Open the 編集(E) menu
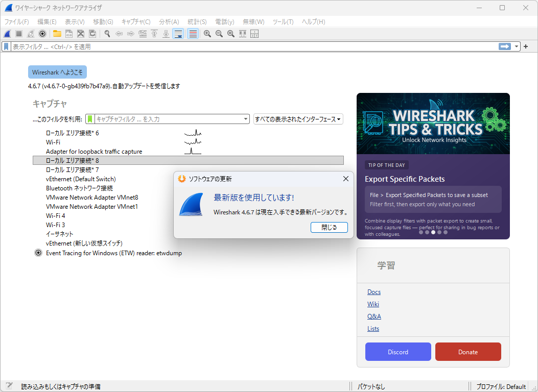Image resolution: width=538 pixels, height=392 pixels. point(46,21)
